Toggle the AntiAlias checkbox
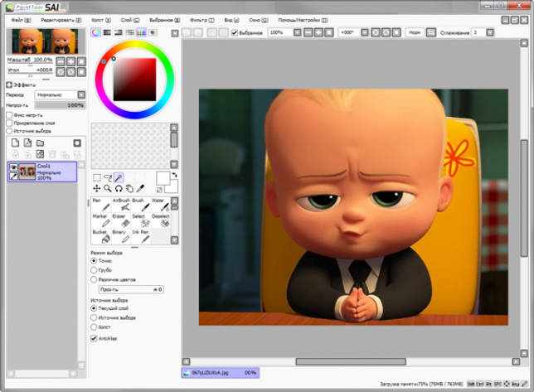 point(94,338)
